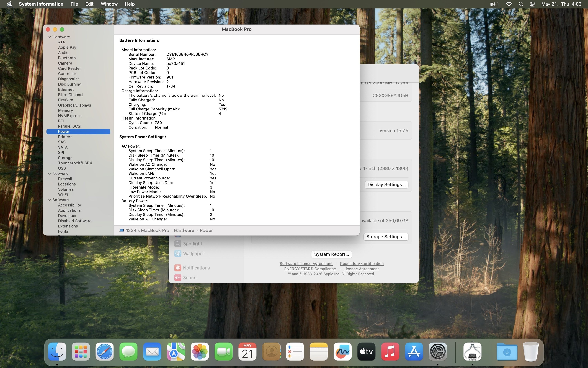
Task: Click 1234's MacBook Pro in path bar
Action: 144,230
